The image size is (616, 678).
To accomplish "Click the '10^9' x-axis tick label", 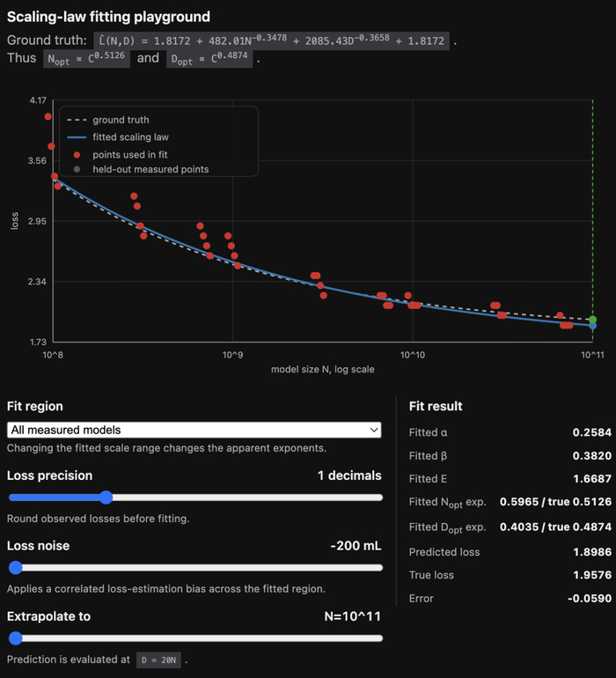I will pyautogui.click(x=232, y=355).
